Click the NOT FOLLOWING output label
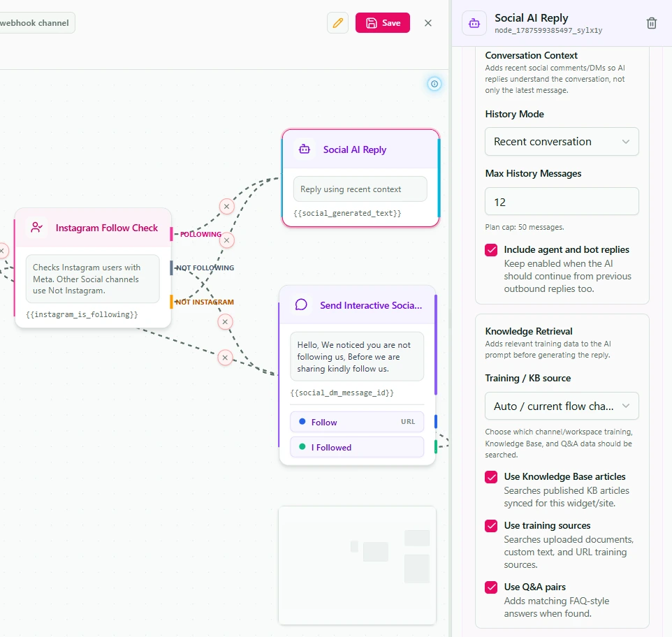The width and height of the screenshot is (672, 637). point(205,268)
